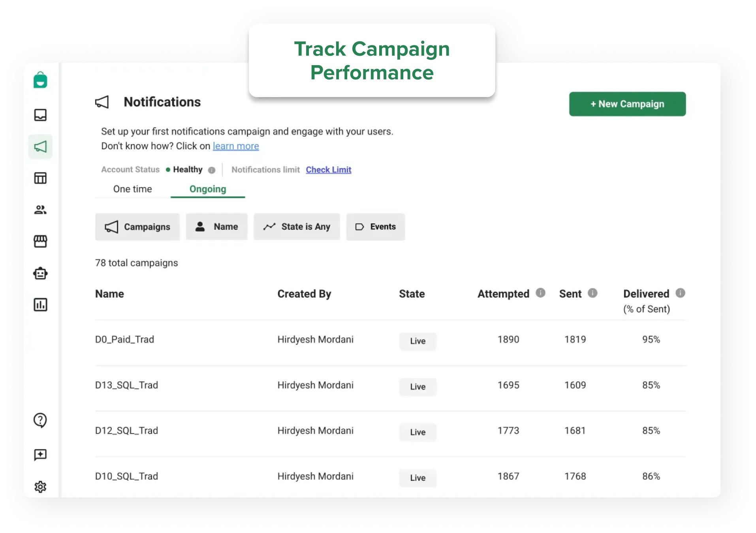Viewport: 756px width, 533px height.
Task: Open the inbox icon in sidebar
Action: [x=40, y=115]
